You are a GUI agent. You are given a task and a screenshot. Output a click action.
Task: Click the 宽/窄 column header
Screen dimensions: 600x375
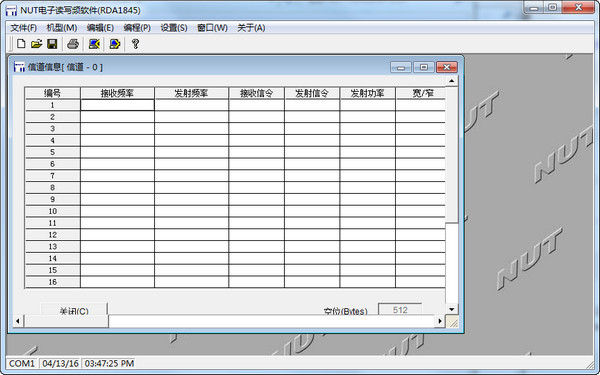pos(421,93)
